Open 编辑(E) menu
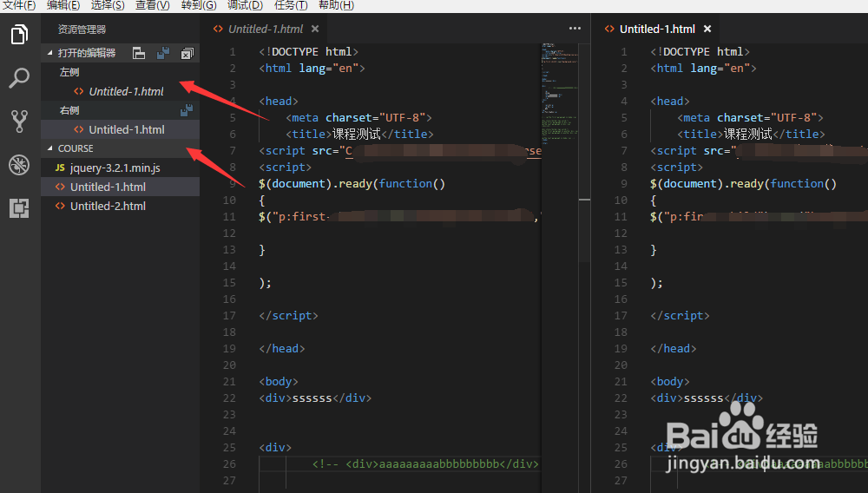Screen dimensions: 868x493 pyautogui.click(x=63, y=5)
